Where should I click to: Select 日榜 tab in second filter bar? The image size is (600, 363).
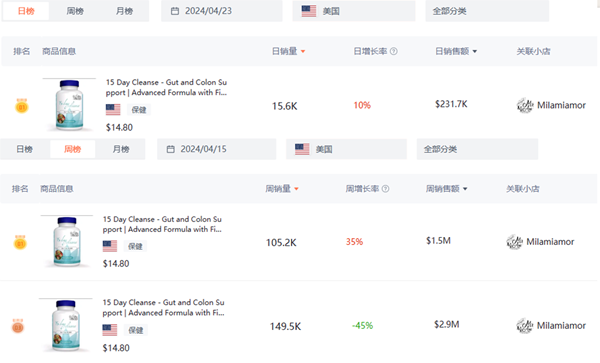(24, 149)
